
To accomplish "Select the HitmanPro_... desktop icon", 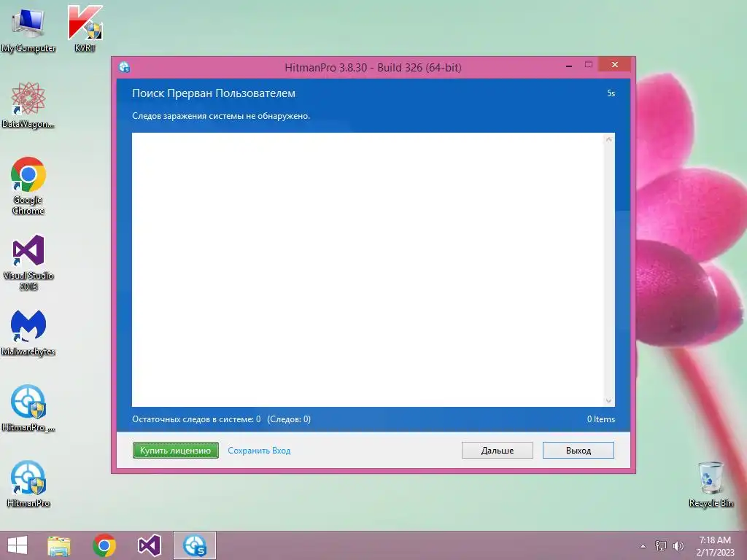I will 28,408.
